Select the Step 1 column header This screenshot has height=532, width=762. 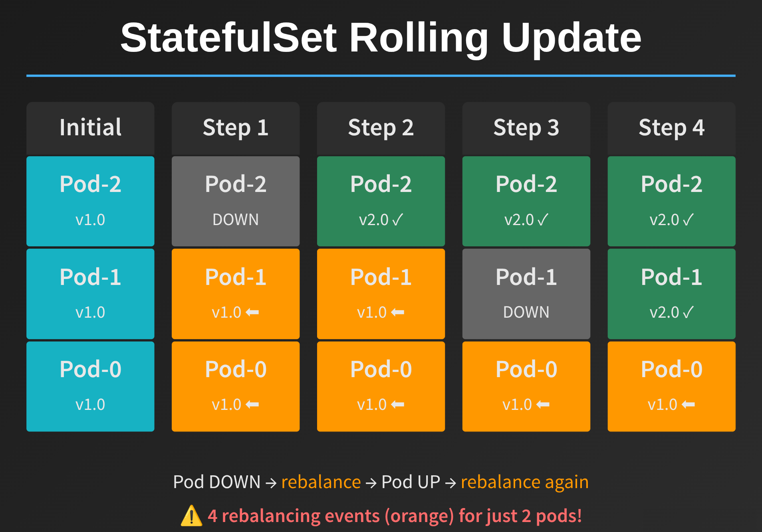pos(236,128)
